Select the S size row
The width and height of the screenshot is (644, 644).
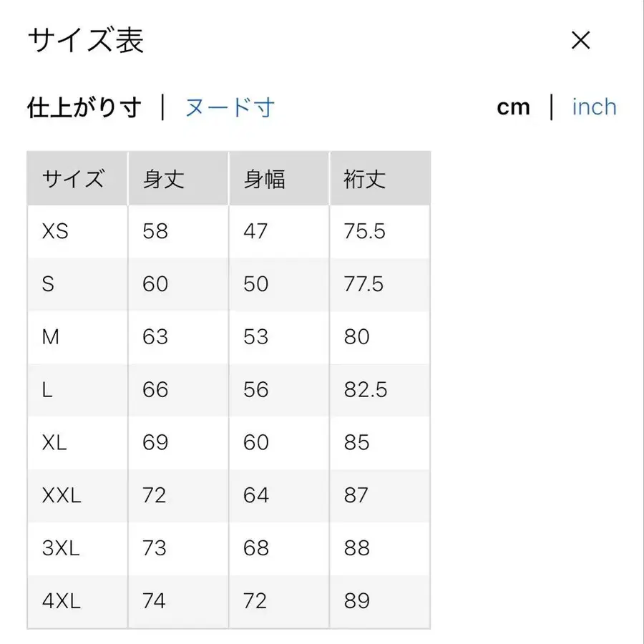click(x=47, y=284)
